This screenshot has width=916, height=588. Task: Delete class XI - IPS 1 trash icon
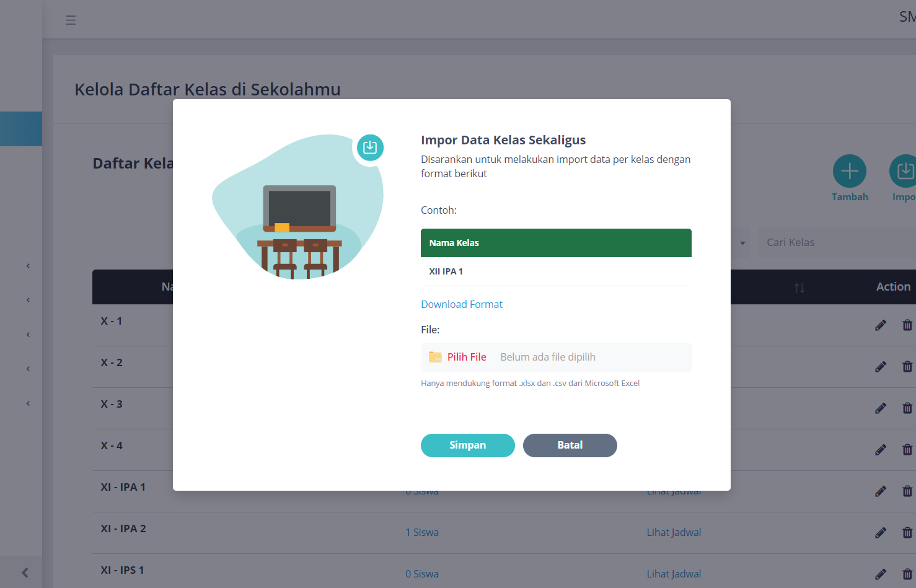pyautogui.click(x=907, y=574)
